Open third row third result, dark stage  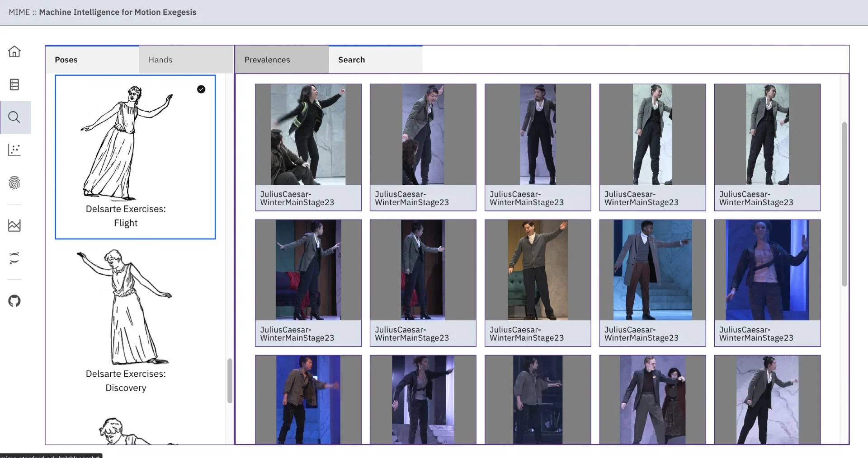(538, 400)
